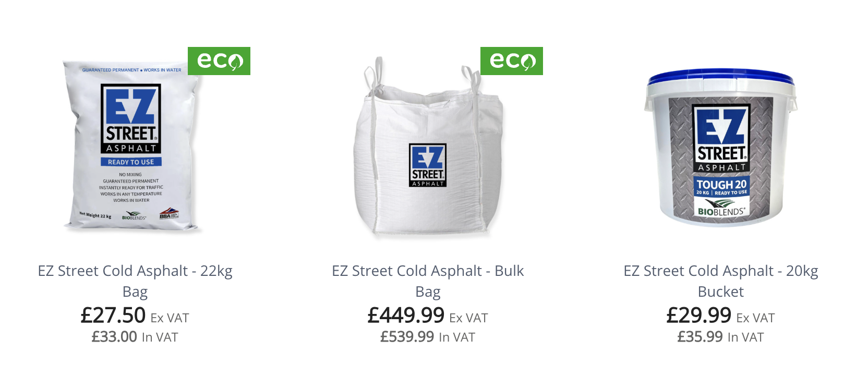Click the £35.99 In VAT price
The width and height of the screenshot is (868, 388).
tap(721, 337)
